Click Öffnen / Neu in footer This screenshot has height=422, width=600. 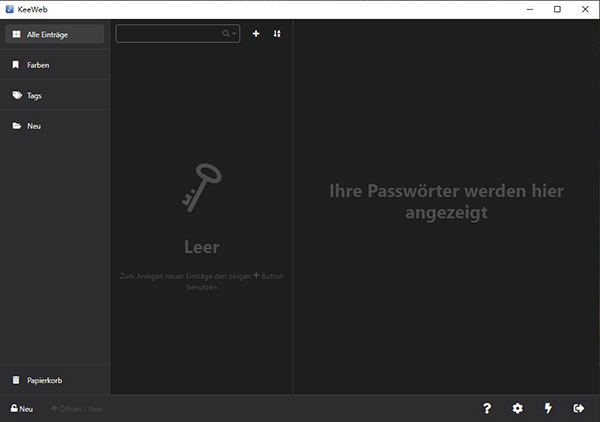(77, 409)
